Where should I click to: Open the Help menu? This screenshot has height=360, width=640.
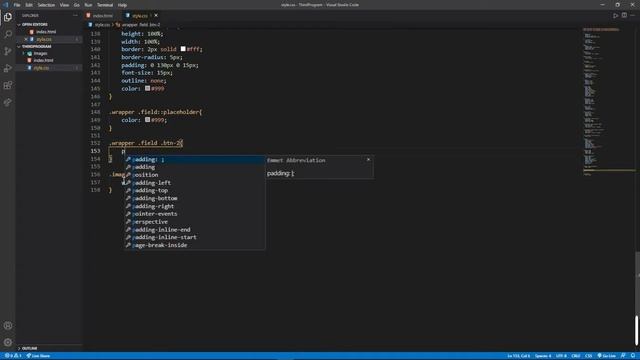point(122,5)
